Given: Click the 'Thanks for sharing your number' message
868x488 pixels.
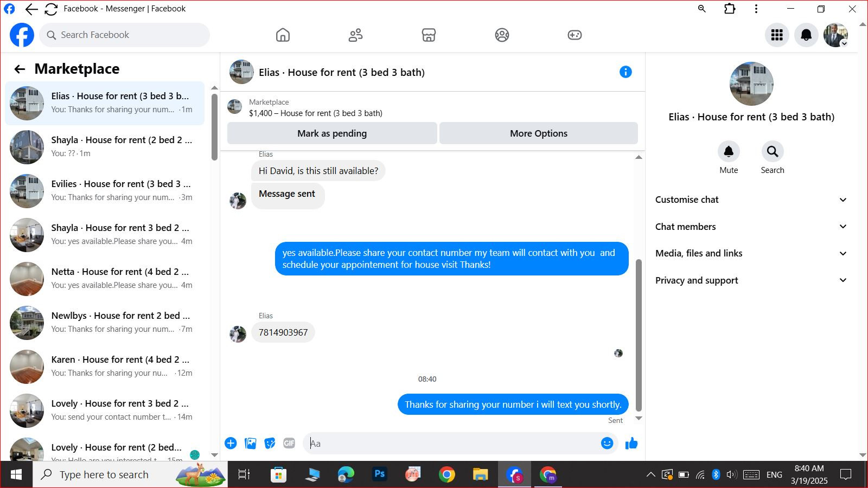Looking at the screenshot, I should coord(513,404).
